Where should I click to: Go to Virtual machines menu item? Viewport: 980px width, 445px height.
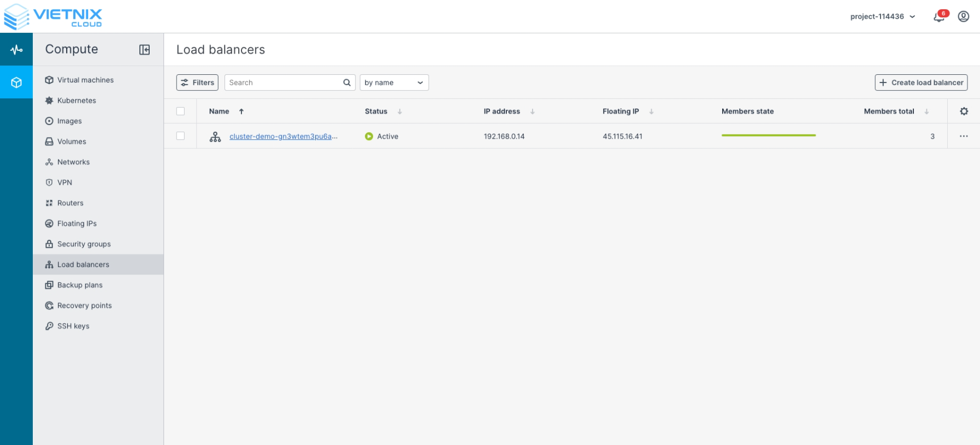click(x=98, y=80)
